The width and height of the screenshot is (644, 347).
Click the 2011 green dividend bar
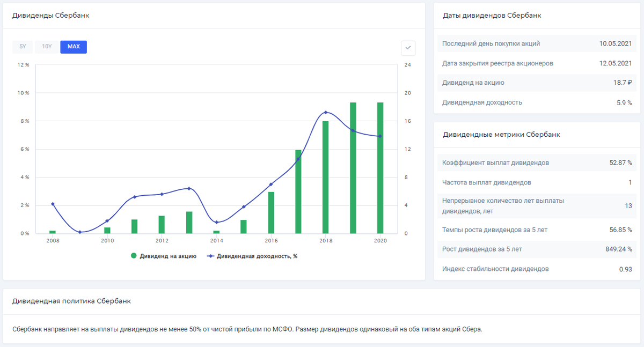[x=134, y=226]
